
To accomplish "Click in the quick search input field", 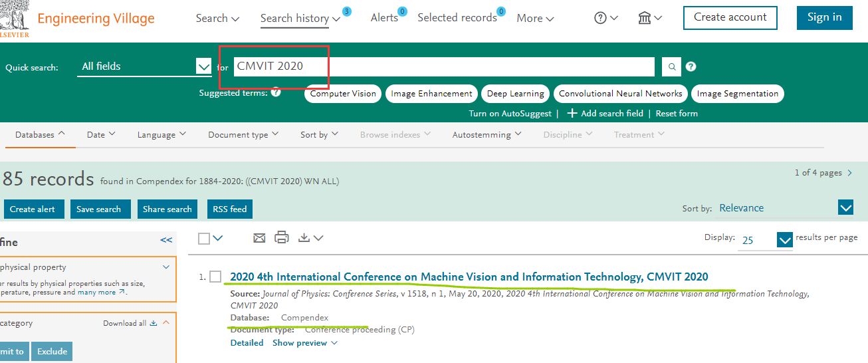I will point(444,66).
